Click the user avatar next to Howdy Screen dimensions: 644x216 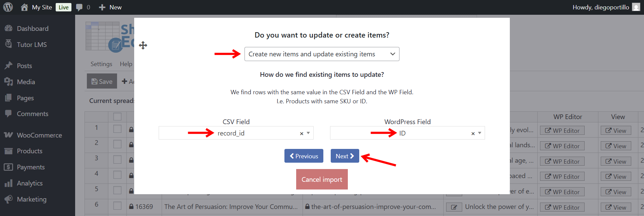[636, 7]
